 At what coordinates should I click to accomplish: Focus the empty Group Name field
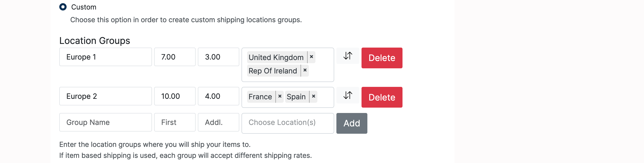pyautogui.click(x=105, y=122)
